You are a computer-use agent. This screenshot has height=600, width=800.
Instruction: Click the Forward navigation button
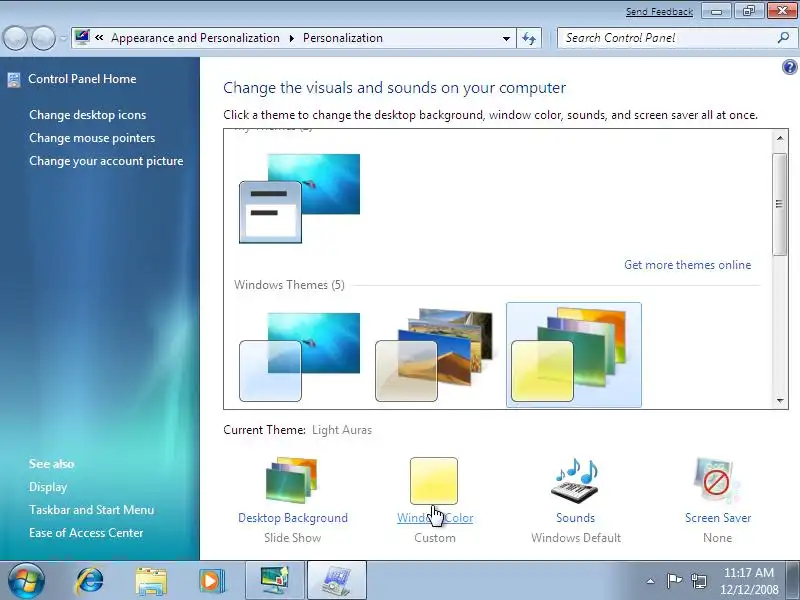(x=43, y=38)
